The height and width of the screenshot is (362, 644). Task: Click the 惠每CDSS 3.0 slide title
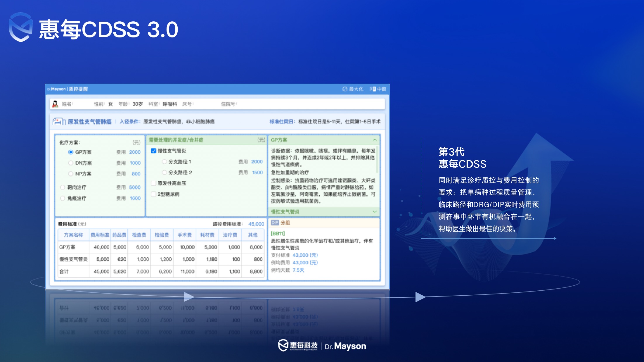108,30
